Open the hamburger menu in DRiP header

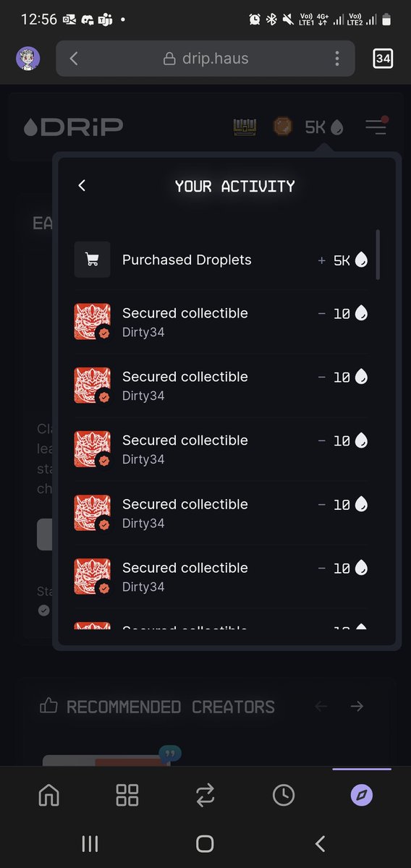[376, 127]
